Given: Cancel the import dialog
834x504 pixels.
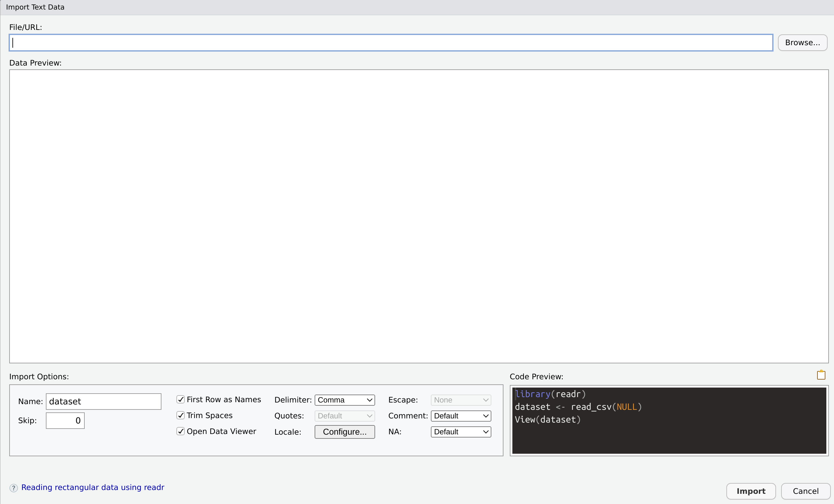Looking at the screenshot, I should tap(805, 491).
